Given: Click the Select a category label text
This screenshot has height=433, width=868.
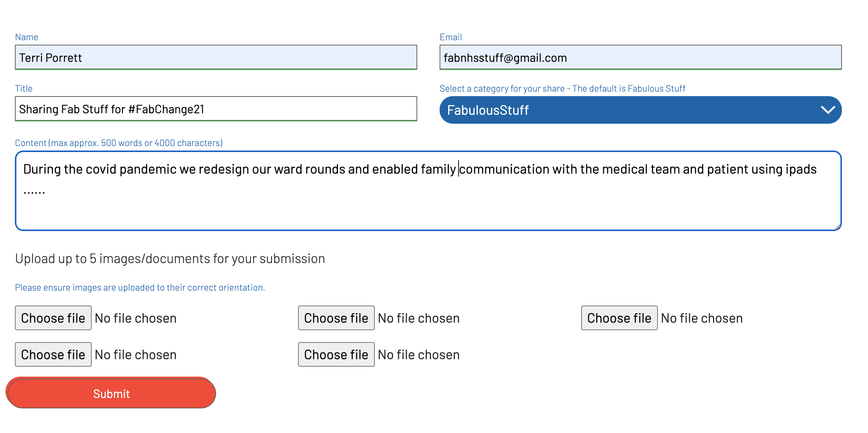Looking at the screenshot, I should [562, 89].
